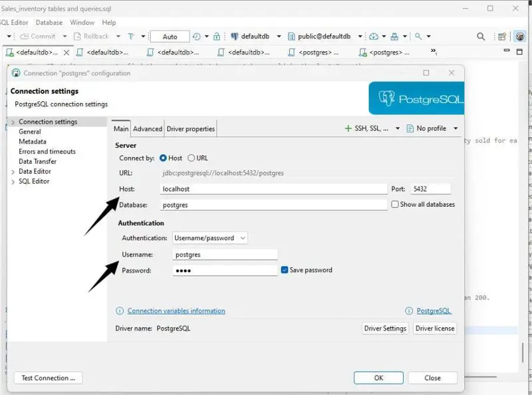This screenshot has height=395, width=532.
Task: Open the defaultdb connection dropdown arrow
Action: [x=279, y=37]
